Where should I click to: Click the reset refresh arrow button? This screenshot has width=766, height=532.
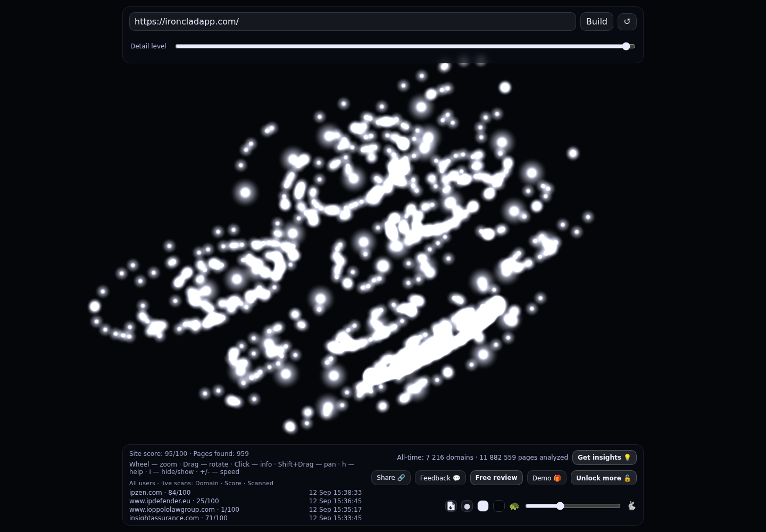627,22
